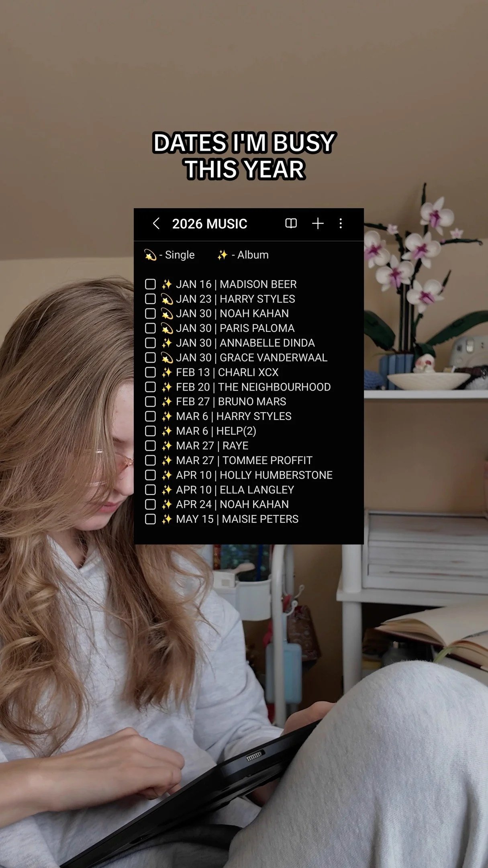Open the three-dot more options menu

tap(341, 223)
